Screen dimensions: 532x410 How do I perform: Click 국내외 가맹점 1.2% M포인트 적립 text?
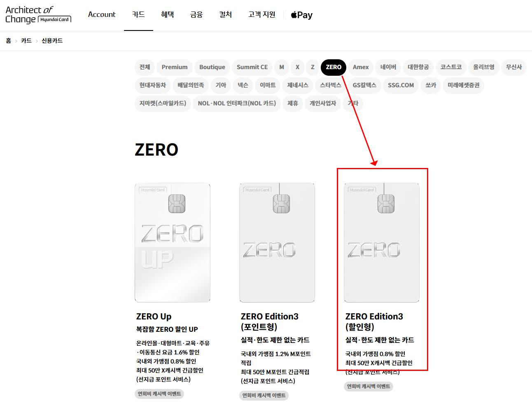276,358
